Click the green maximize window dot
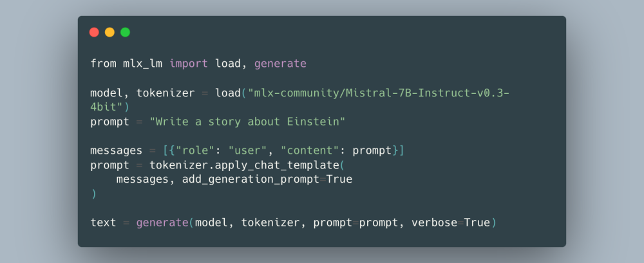Image resolution: width=644 pixels, height=263 pixels. tap(126, 32)
